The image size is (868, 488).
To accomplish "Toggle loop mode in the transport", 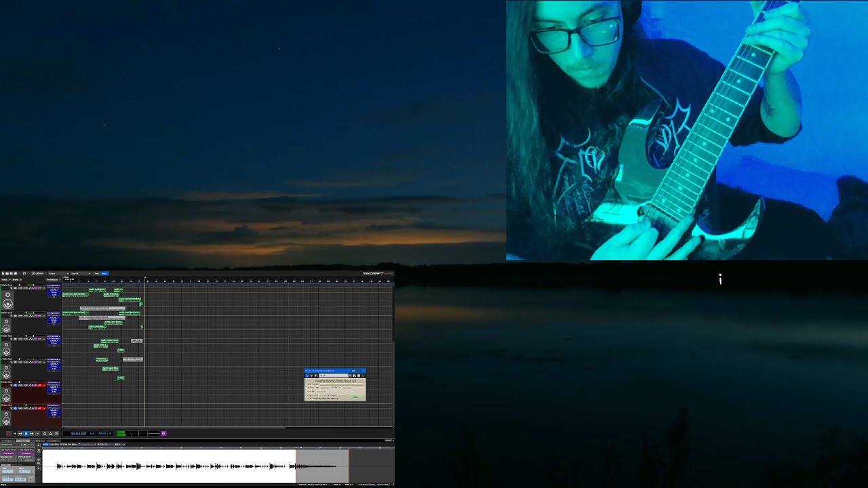I will (x=45, y=433).
